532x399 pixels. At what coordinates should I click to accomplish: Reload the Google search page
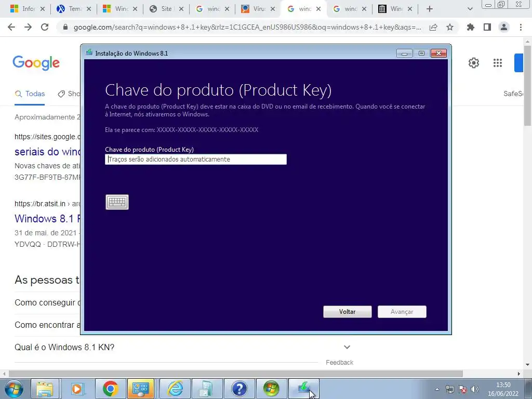(45, 27)
